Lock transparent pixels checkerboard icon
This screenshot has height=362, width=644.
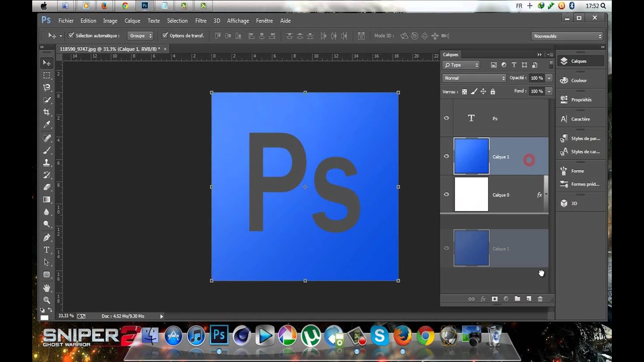464,92
